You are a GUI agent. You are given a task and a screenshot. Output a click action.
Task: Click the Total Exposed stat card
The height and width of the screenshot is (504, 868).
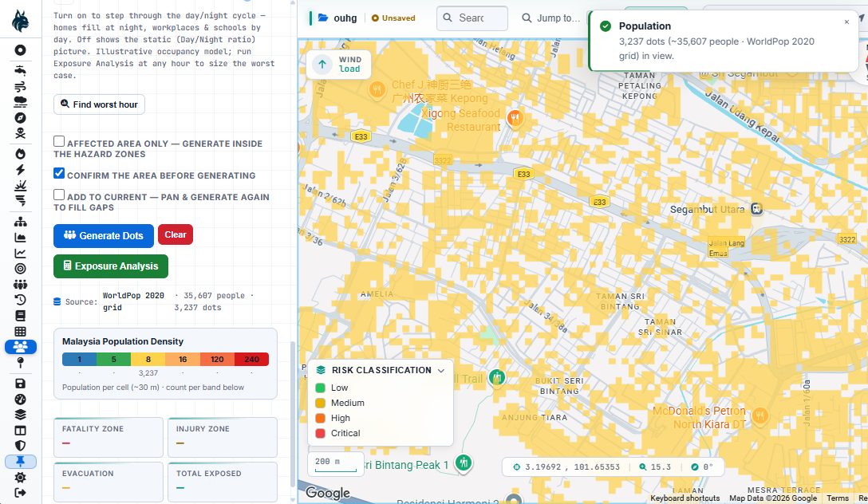click(x=223, y=482)
